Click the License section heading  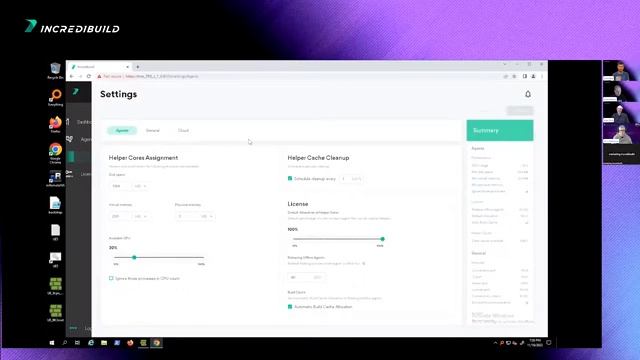click(298, 204)
